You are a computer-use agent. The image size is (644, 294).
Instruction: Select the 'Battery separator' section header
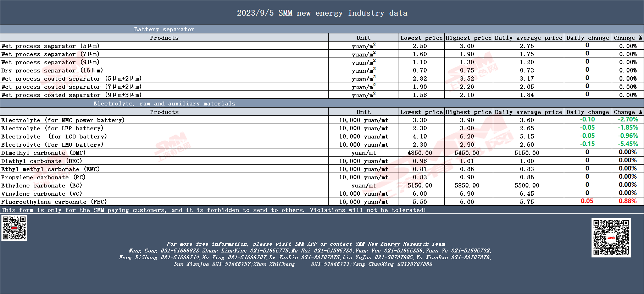(164, 29)
